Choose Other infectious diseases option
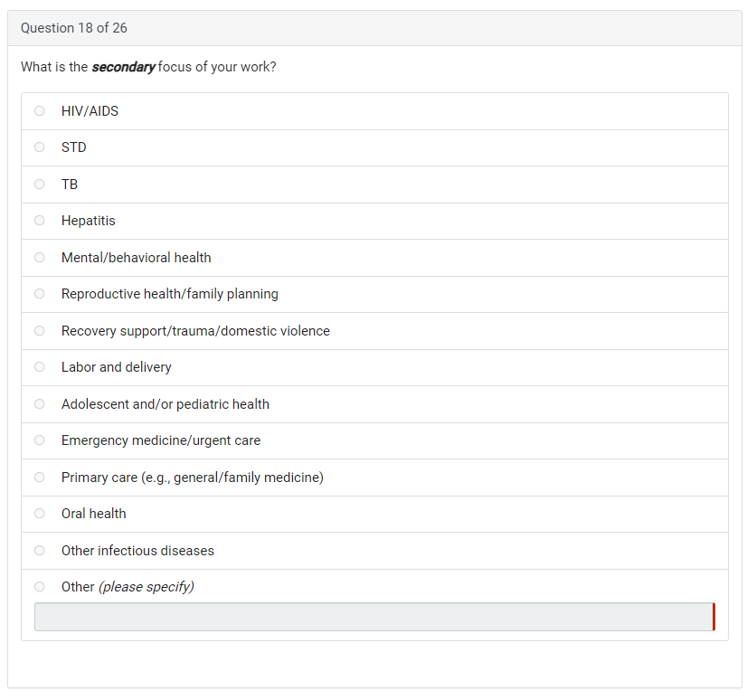Image resolution: width=747 pixels, height=700 pixels. (40, 551)
